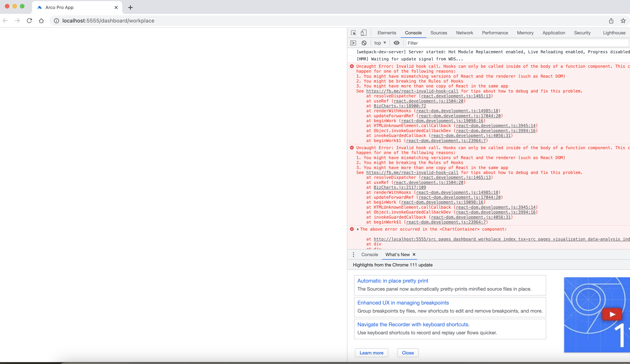Click the share icon in the address bar
Screen dimensions: 630x364
[x=611, y=21]
